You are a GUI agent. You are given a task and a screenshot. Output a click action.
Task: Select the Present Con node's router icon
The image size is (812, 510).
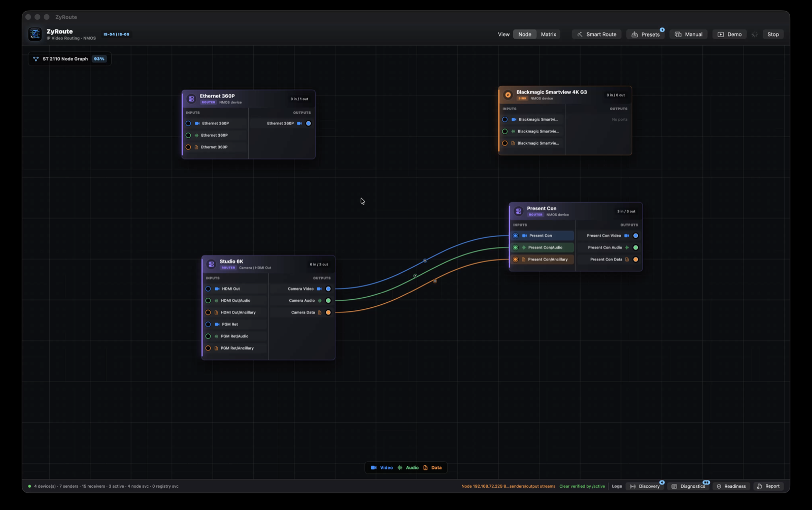(x=519, y=211)
